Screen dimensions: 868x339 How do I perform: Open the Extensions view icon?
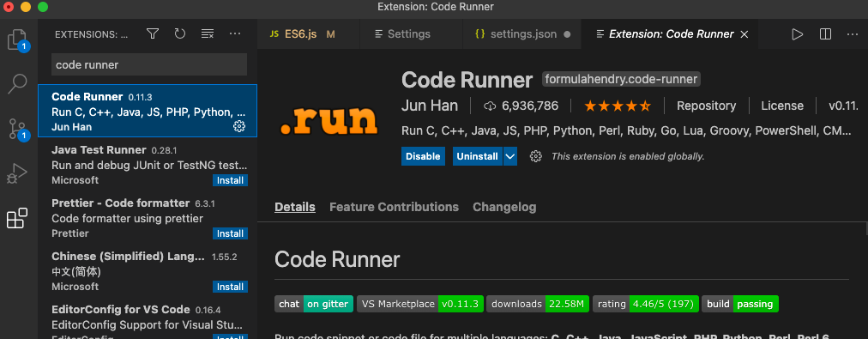[17, 218]
